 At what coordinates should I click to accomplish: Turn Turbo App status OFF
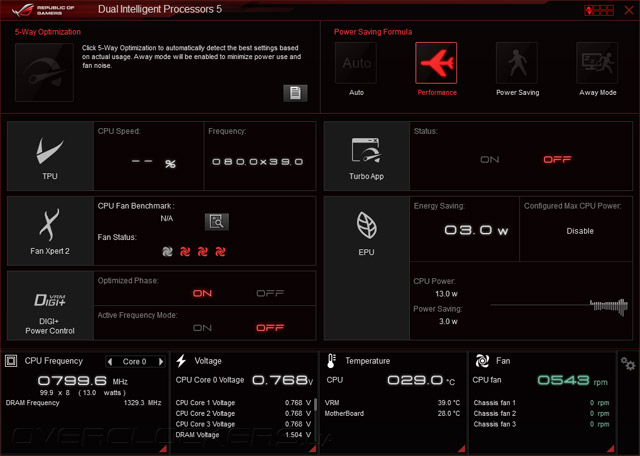(557, 160)
